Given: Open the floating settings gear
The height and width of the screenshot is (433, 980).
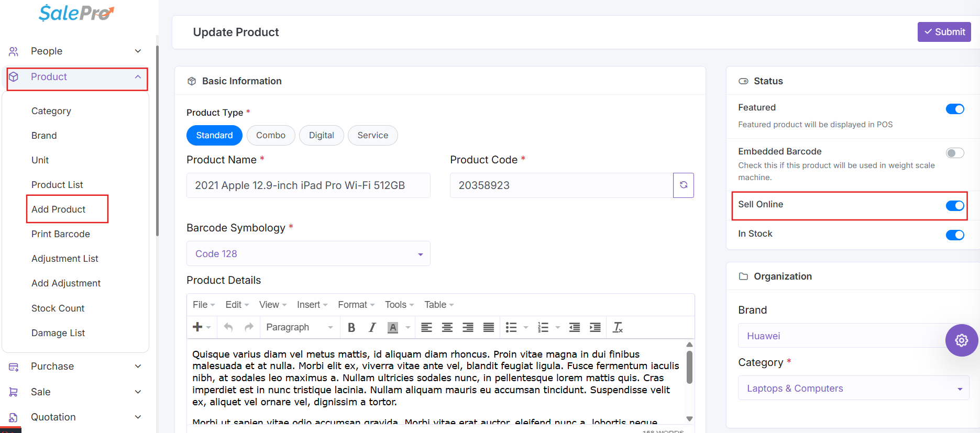Looking at the screenshot, I should point(962,340).
